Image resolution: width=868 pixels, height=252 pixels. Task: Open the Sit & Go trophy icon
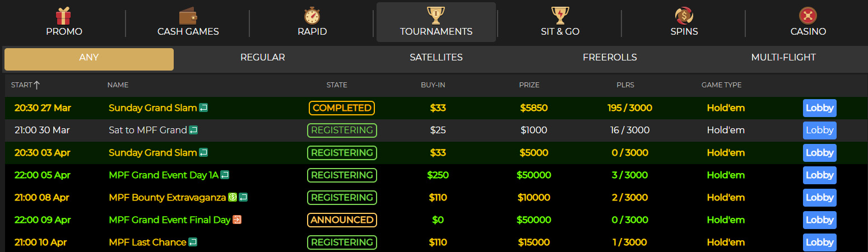pos(560,15)
